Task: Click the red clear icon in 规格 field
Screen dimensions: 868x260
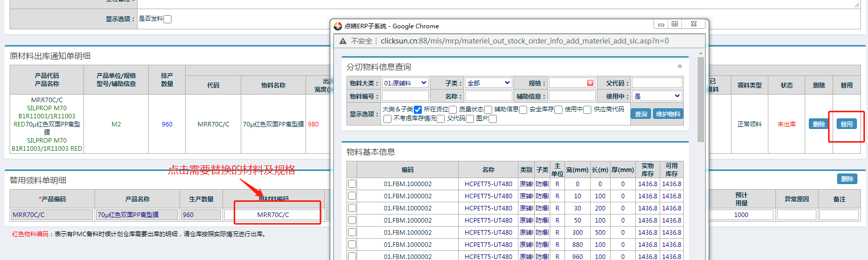Action: (x=590, y=83)
